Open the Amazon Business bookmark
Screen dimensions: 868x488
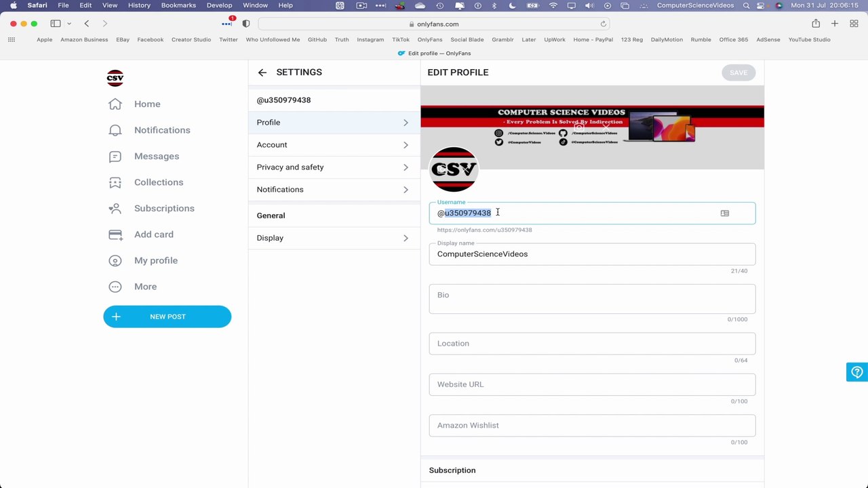(84, 39)
